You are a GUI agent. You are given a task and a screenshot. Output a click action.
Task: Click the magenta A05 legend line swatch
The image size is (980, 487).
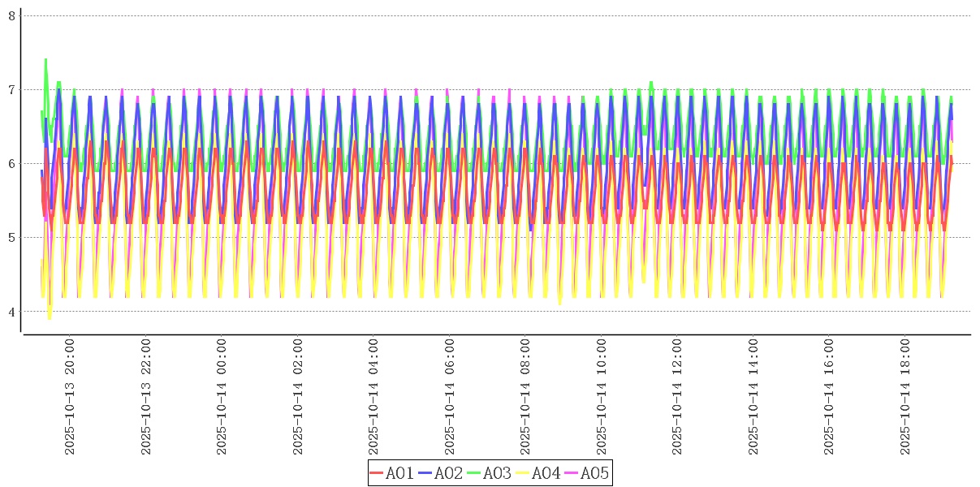tap(572, 473)
